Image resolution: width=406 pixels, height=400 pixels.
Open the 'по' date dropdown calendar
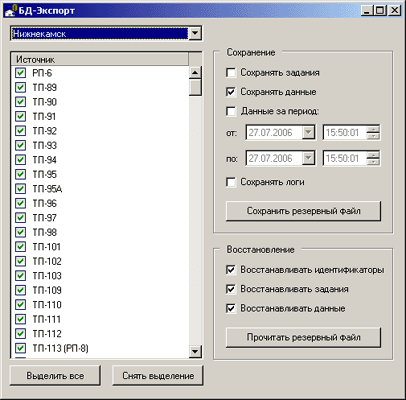[308, 158]
